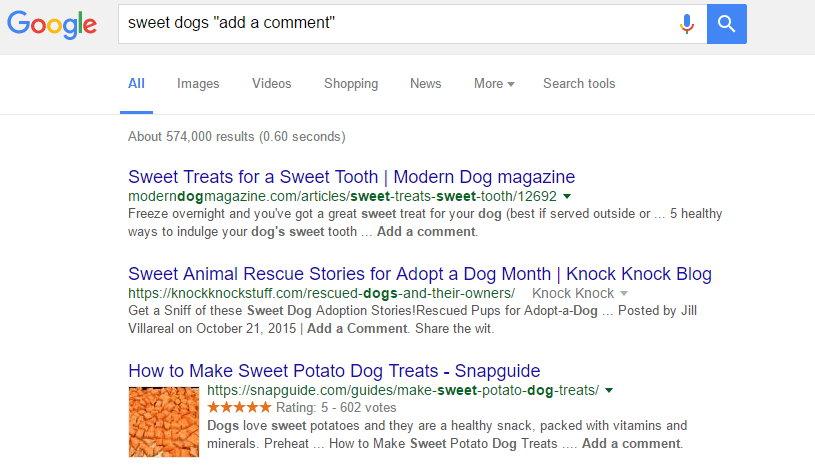This screenshot has width=815, height=467.
Task: Click the star rating on Snapguide result
Action: [239, 407]
